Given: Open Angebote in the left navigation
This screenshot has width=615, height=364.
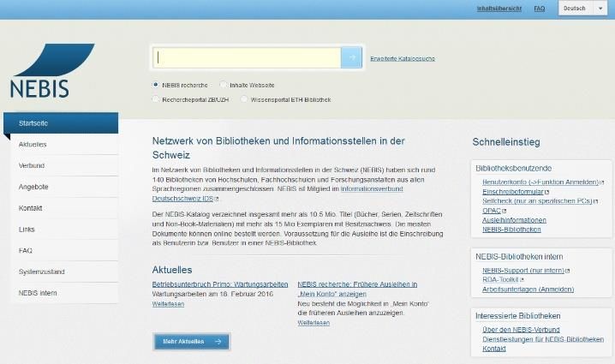Looking at the screenshot, I should pos(33,187).
